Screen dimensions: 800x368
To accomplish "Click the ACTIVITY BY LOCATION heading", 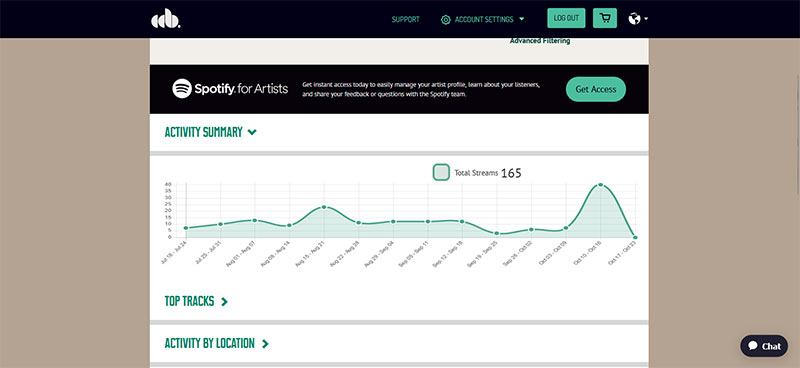I will 210,344.
